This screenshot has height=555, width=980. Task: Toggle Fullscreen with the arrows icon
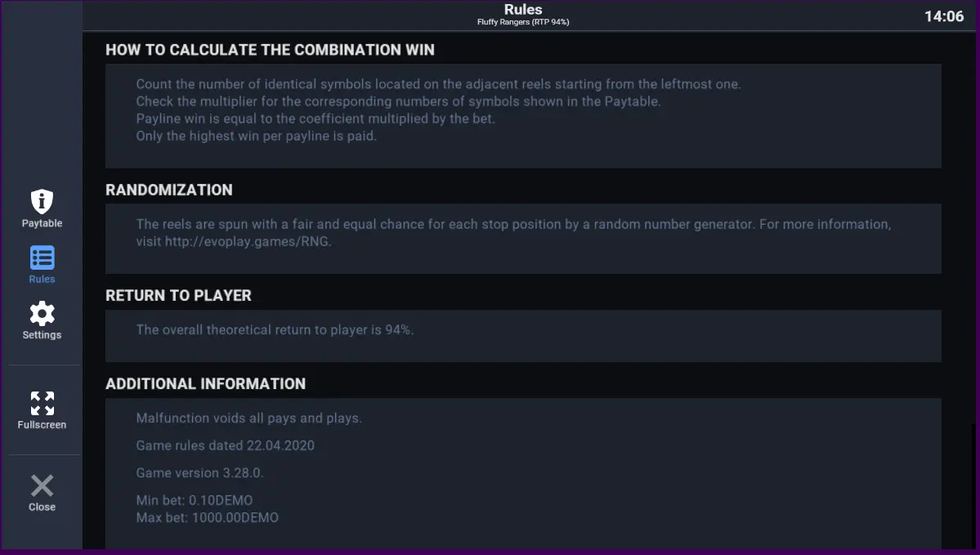point(42,403)
